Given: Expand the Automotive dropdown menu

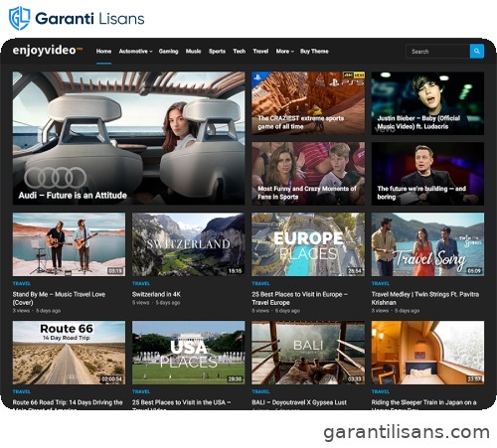Looking at the screenshot, I should (135, 52).
